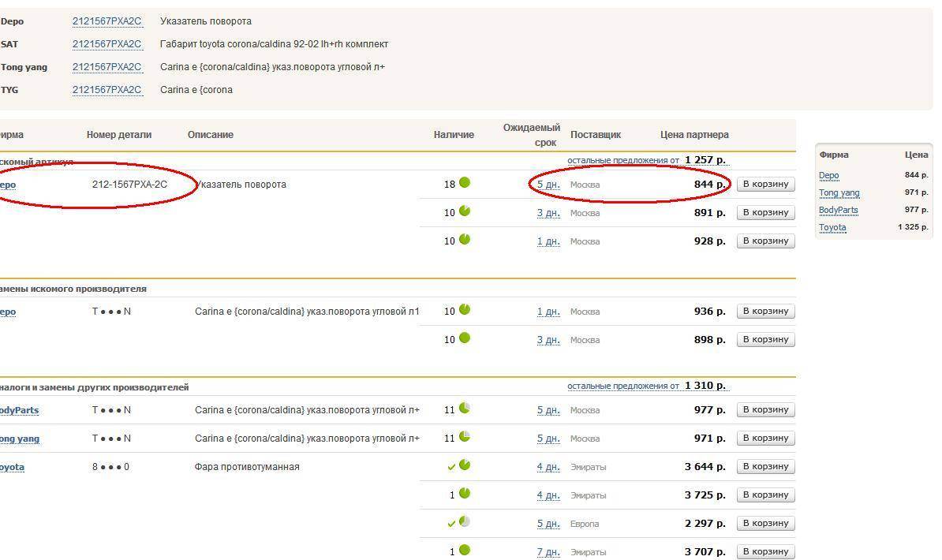Expand remaining offers from 1 257 р.
The image size is (942, 560).
click(646, 160)
